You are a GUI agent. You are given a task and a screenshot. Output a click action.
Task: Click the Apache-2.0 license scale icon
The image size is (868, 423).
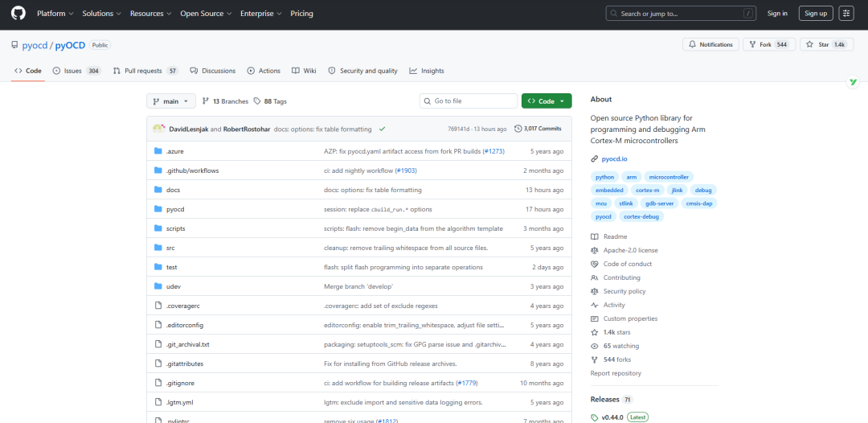[595, 250]
